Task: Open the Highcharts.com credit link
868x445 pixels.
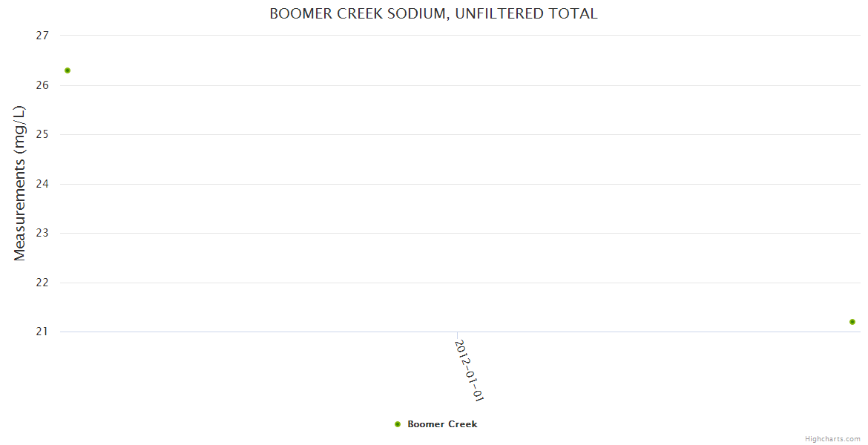Action: (832, 439)
